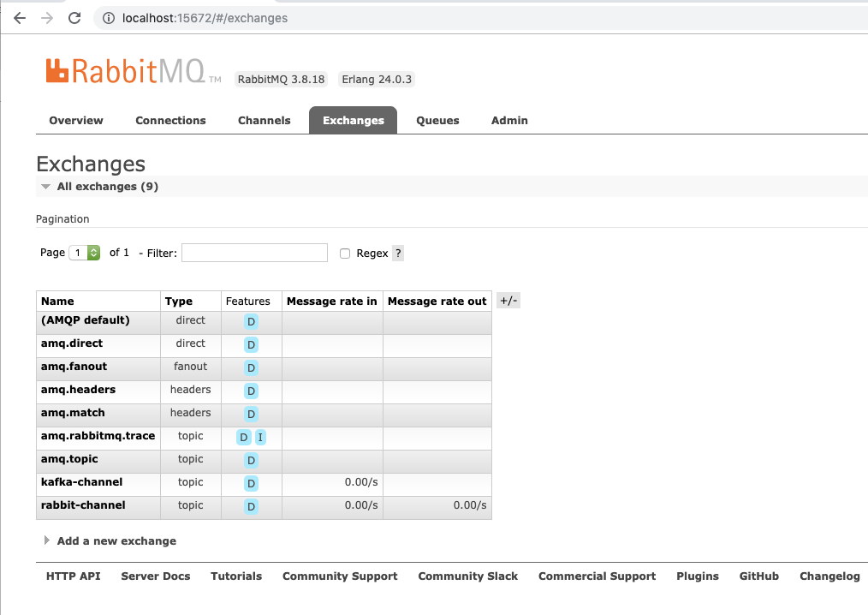Switch to the Queues tab

coord(437,120)
